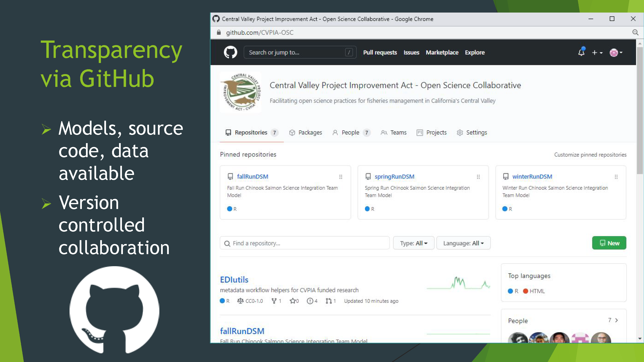The width and height of the screenshot is (644, 362).
Task: Click the first member avatar in People
Action: (x=518, y=338)
